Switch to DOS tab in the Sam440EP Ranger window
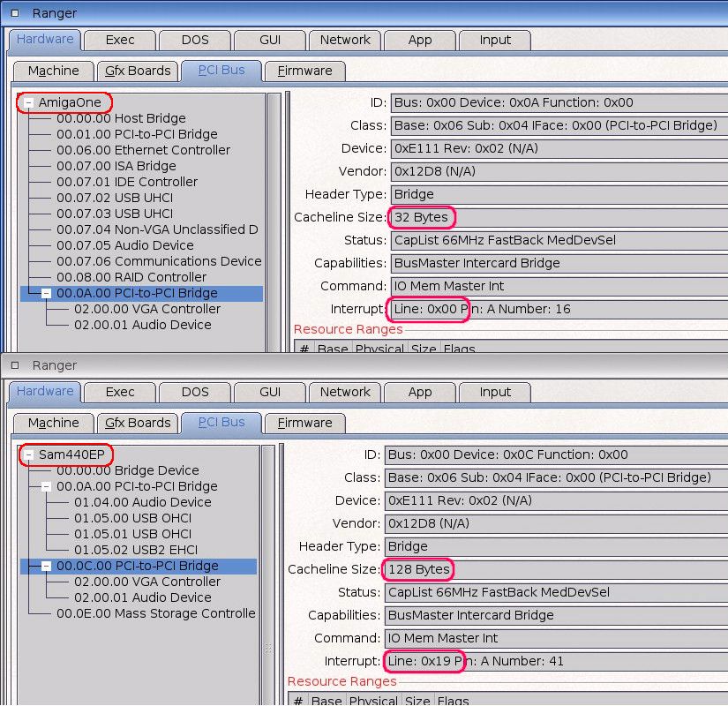 point(195,393)
